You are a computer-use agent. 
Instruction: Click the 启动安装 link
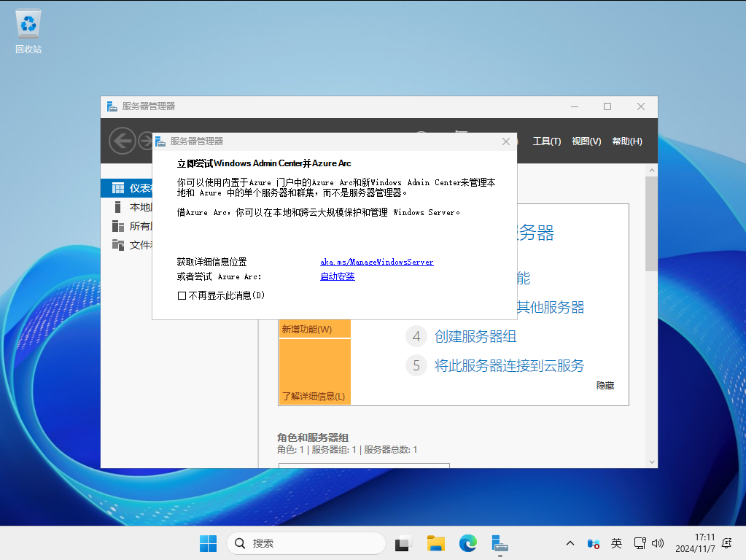tap(337, 276)
